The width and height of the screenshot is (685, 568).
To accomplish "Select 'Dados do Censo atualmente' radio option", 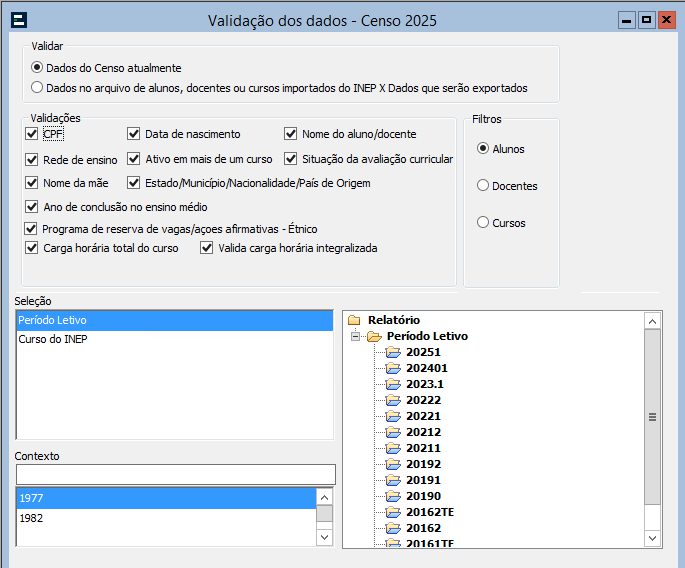I will tap(37, 68).
